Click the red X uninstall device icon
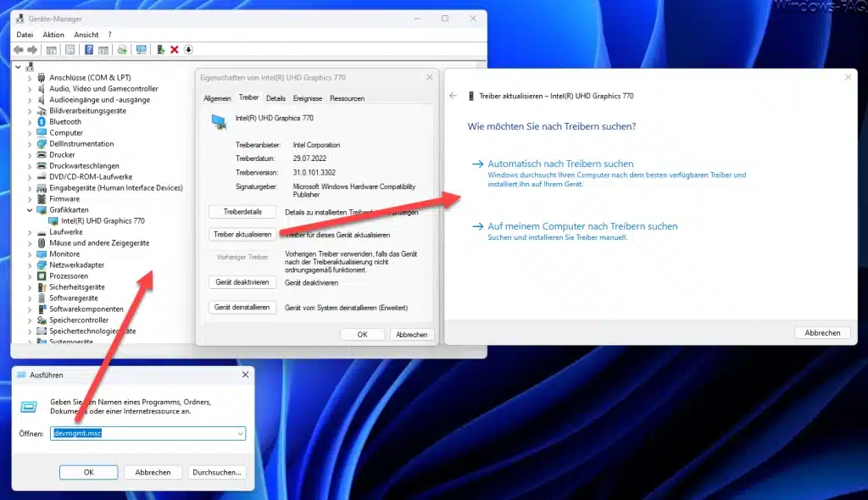868x500 pixels. pos(175,50)
